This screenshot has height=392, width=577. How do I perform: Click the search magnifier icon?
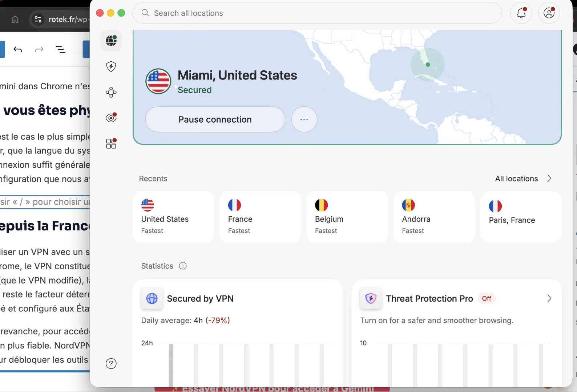pos(145,13)
